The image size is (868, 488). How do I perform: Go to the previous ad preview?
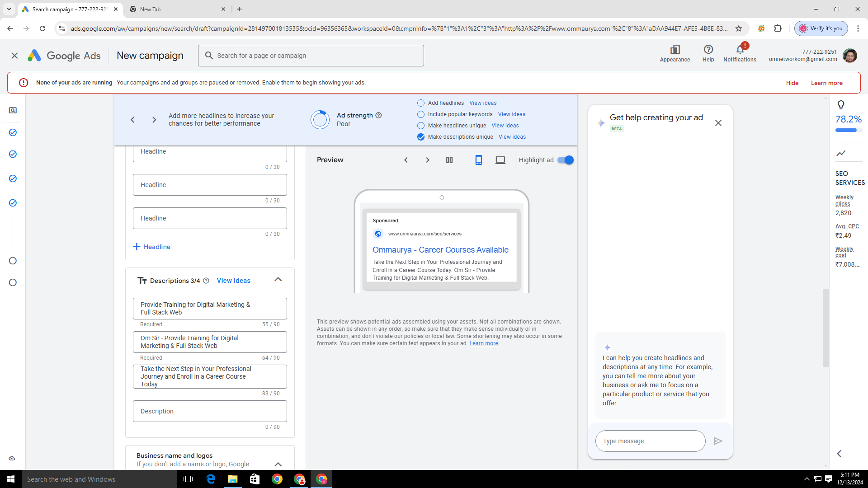tap(406, 160)
